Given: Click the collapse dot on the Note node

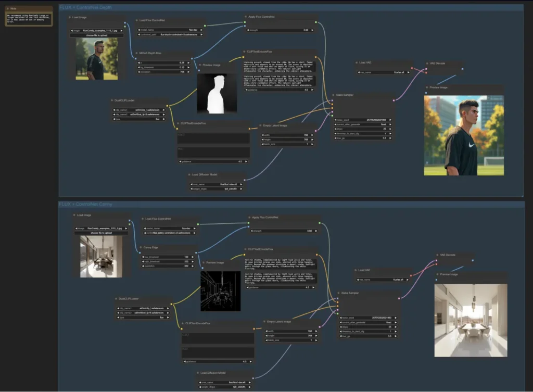Looking at the screenshot, I should [x=8, y=9].
